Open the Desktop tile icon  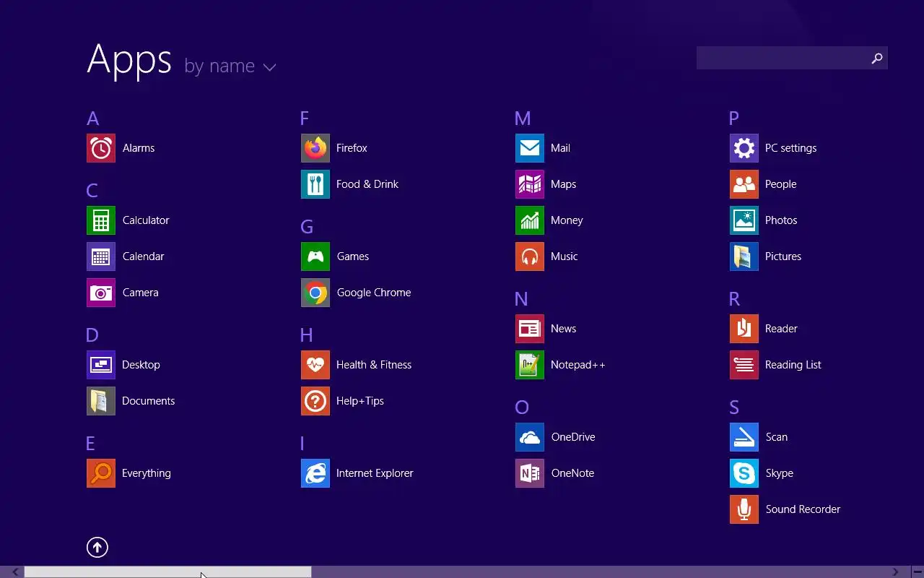(x=101, y=365)
